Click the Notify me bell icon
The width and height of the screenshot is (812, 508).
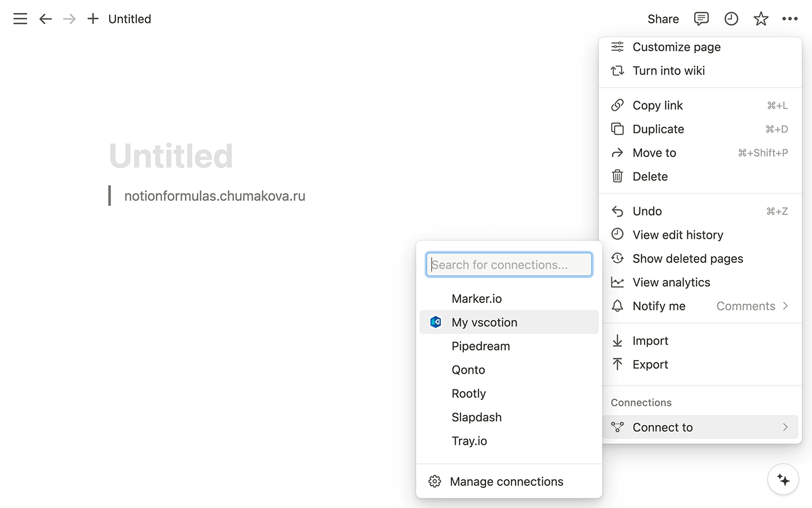click(617, 306)
